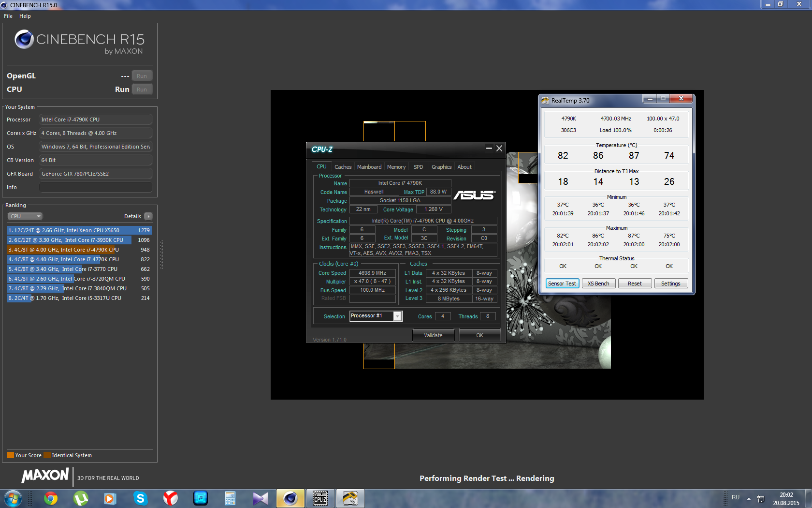Open the CPU ranking type dropdown

[x=25, y=216]
